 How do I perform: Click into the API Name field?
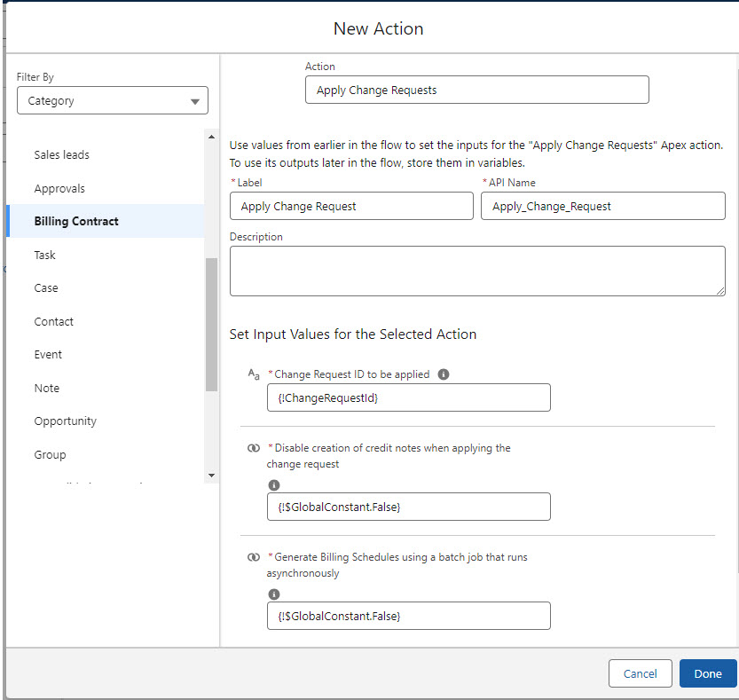coord(602,207)
